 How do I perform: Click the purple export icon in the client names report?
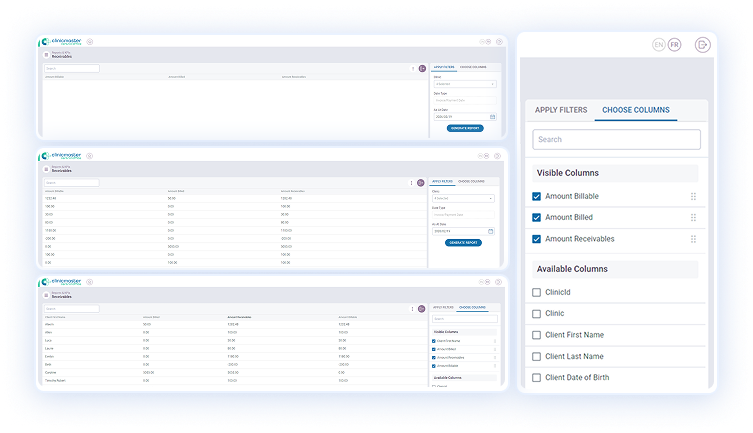pyautogui.click(x=421, y=309)
